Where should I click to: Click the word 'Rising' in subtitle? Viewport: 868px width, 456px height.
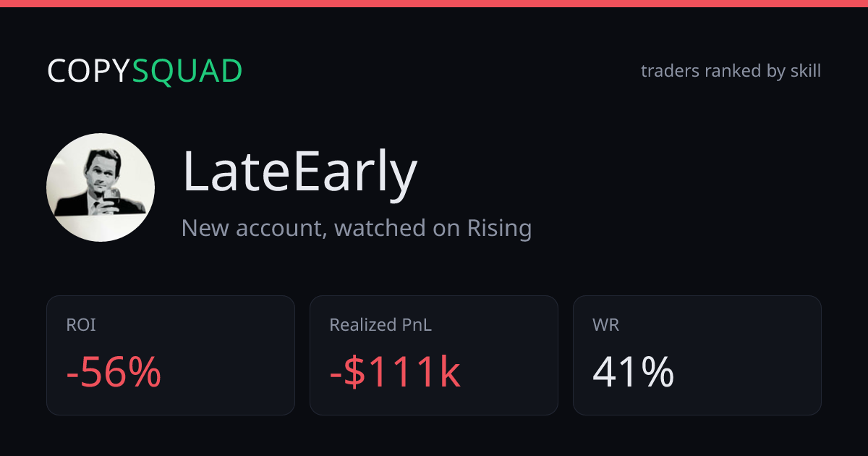(499, 228)
